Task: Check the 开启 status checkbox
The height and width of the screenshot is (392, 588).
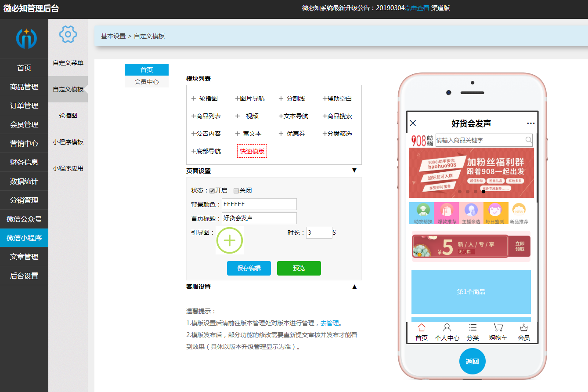Action: tap(212, 191)
